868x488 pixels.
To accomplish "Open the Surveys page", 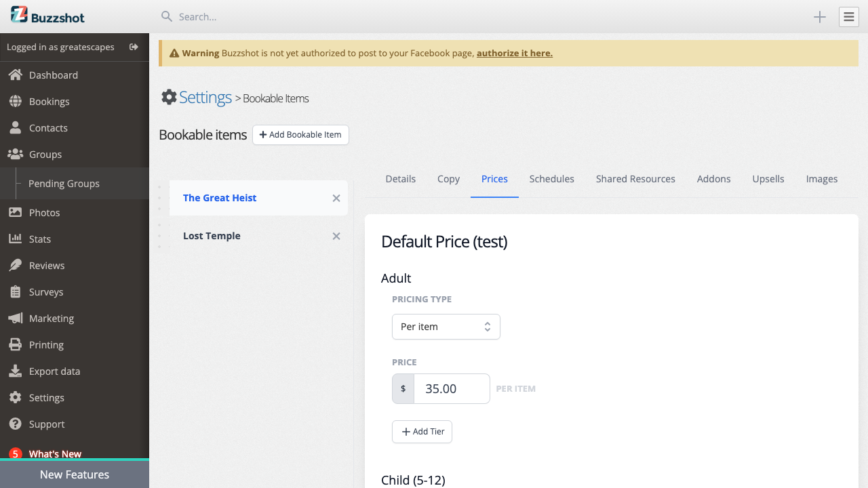I will [x=45, y=291].
